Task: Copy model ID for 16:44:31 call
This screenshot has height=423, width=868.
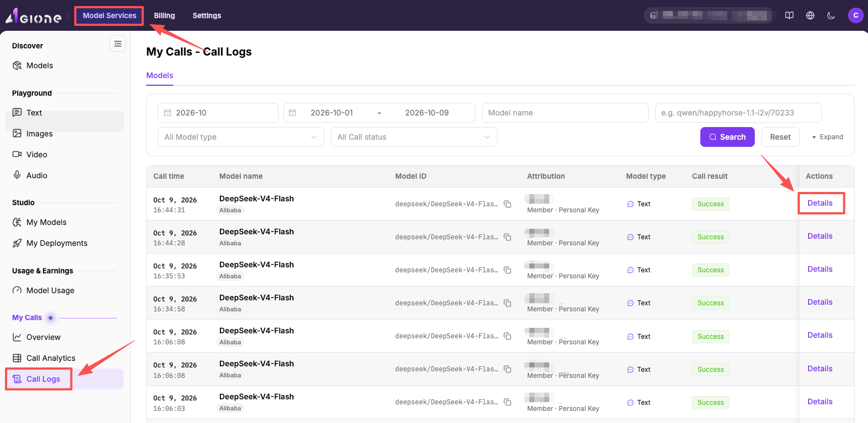Action: coord(507,204)
